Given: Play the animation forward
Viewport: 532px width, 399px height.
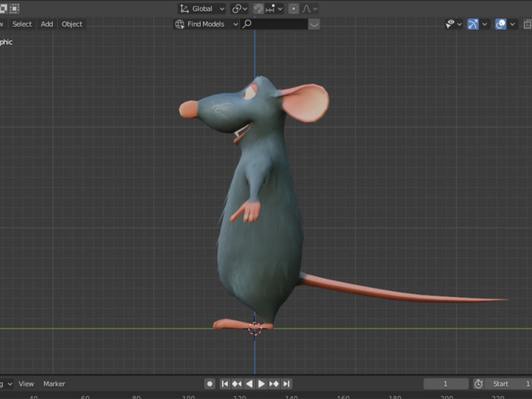Looking at the screenshot, I should point(261,384).
